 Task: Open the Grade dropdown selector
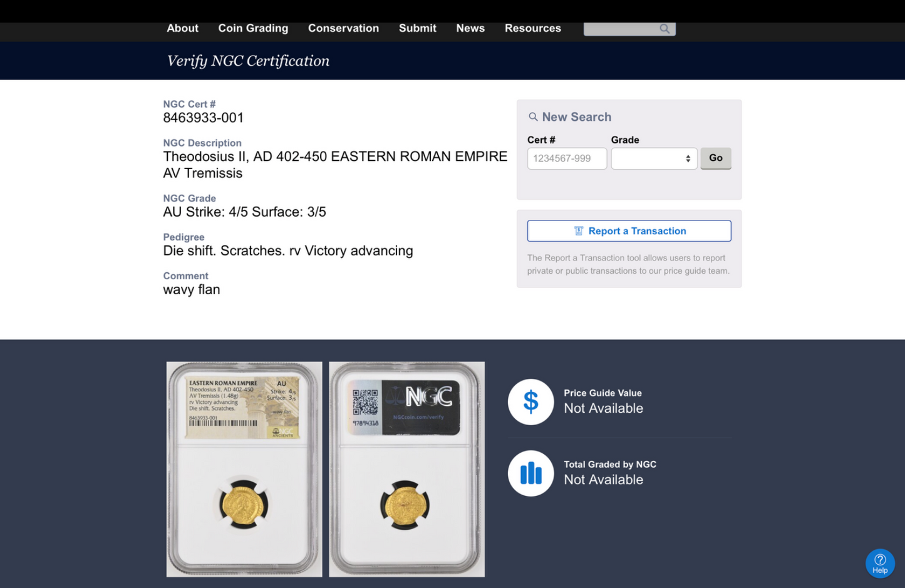pos(654,158)
